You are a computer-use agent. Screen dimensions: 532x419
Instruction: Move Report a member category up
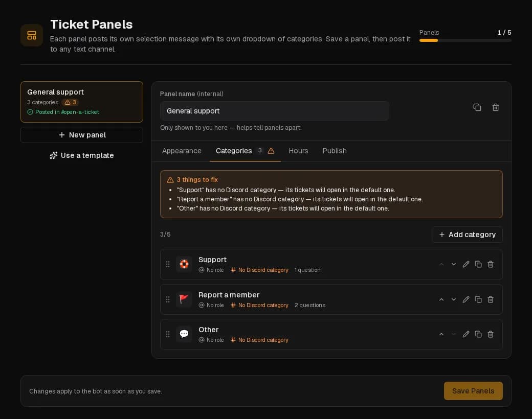pyautogui.click(x=441, y=299)
